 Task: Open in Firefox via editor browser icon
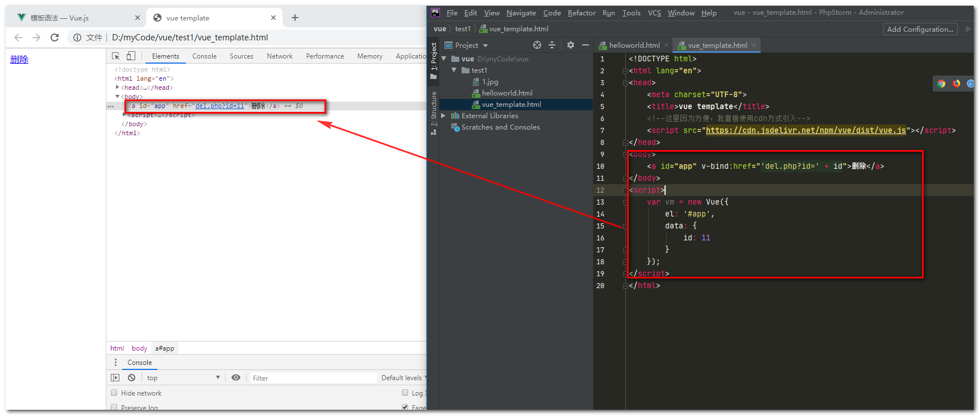pos(956,84)
